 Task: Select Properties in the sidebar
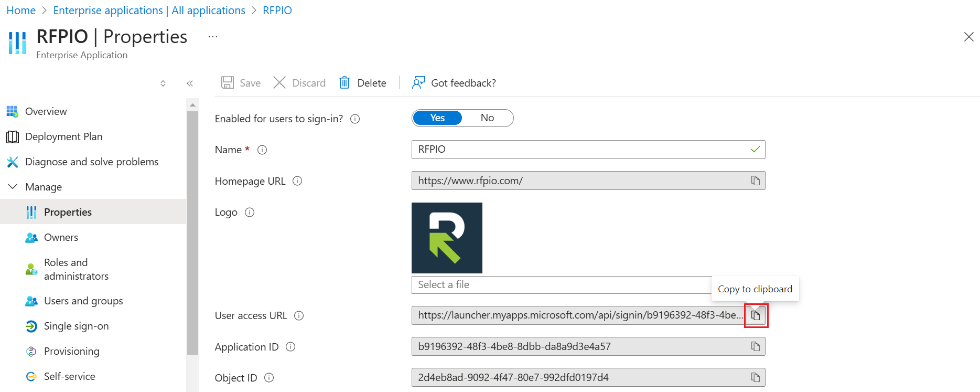(93, 212)
